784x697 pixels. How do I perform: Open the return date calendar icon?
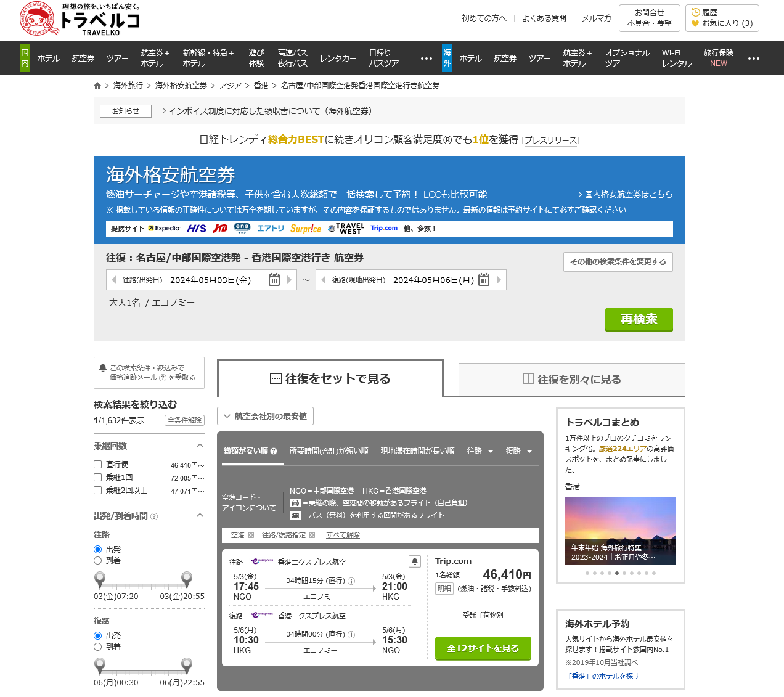tap(484, 280)
